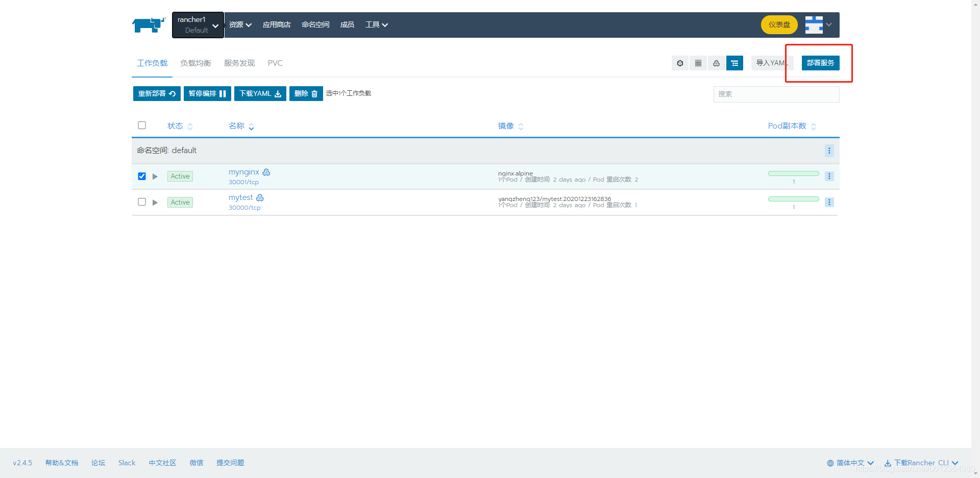This screenshot has width=980, height=478.
Task: Select the 工作负载 tab
Action: [x=152, y=63]
